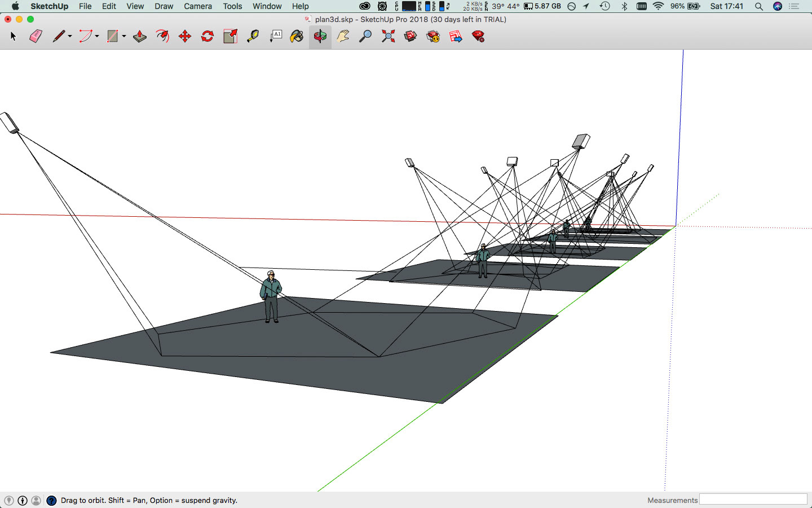Open the Extension Warehouse icon
812x508 pixels.
[x=433, y=36]
